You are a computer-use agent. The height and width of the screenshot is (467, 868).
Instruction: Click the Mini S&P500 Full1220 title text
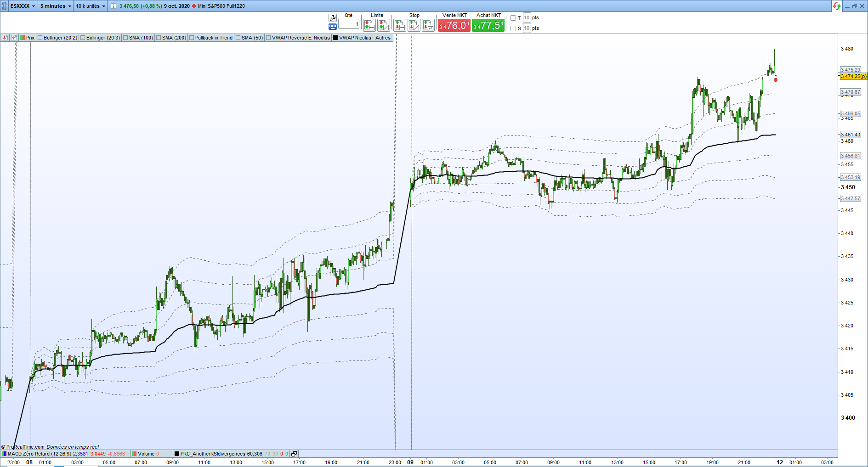tap(221, 6)
